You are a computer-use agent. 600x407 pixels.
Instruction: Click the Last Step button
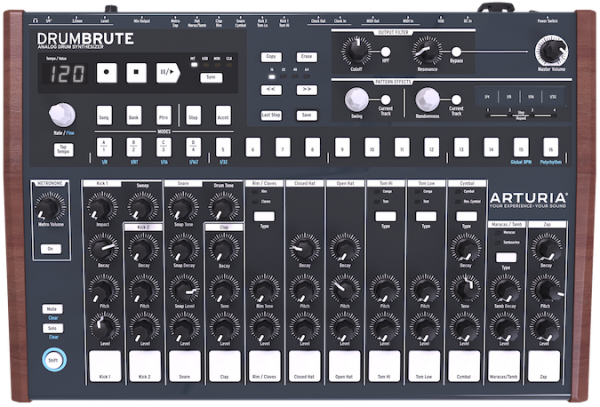(x=271, y=115)
